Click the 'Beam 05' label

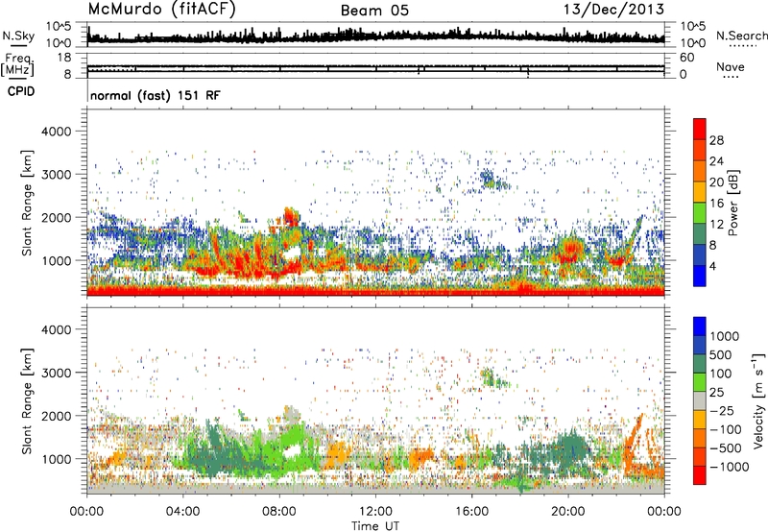pos(374,11)
